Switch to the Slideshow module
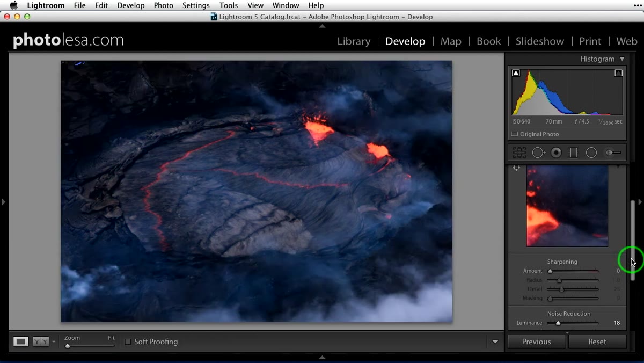The width and height of the screenshot is (644, 363). 540,41
